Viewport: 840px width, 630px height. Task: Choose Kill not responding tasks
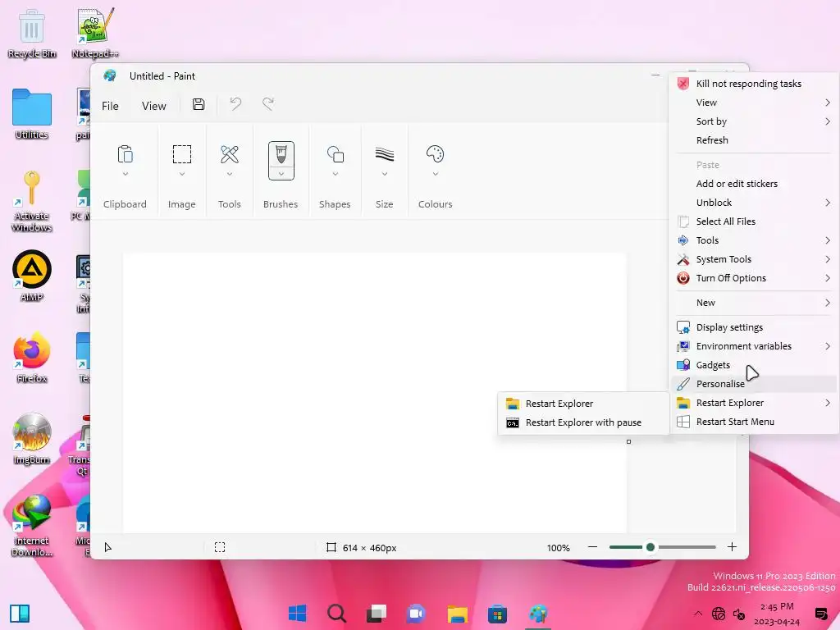coord(755,84)
